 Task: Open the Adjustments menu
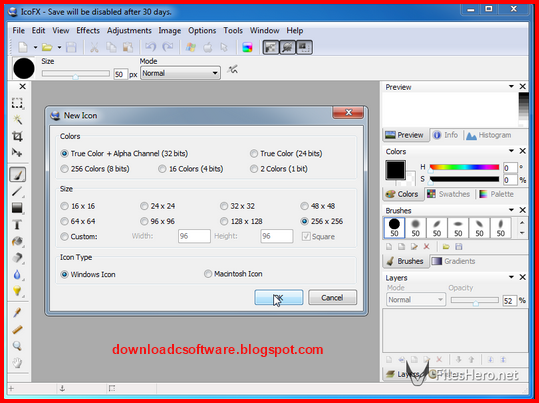click(129, 31)
